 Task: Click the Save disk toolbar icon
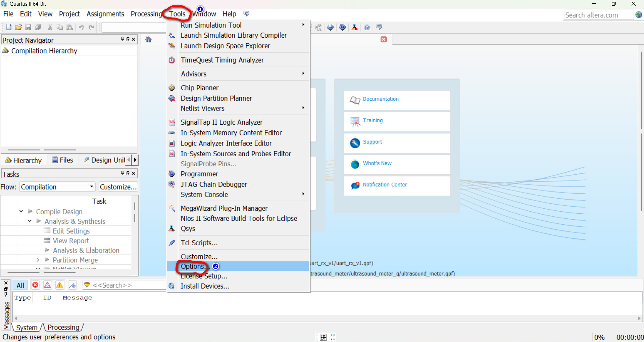click(x=28, y=27)
